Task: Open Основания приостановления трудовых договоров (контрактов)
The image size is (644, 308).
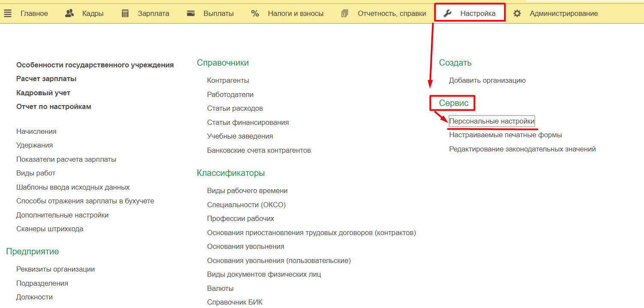Action: 312,233
